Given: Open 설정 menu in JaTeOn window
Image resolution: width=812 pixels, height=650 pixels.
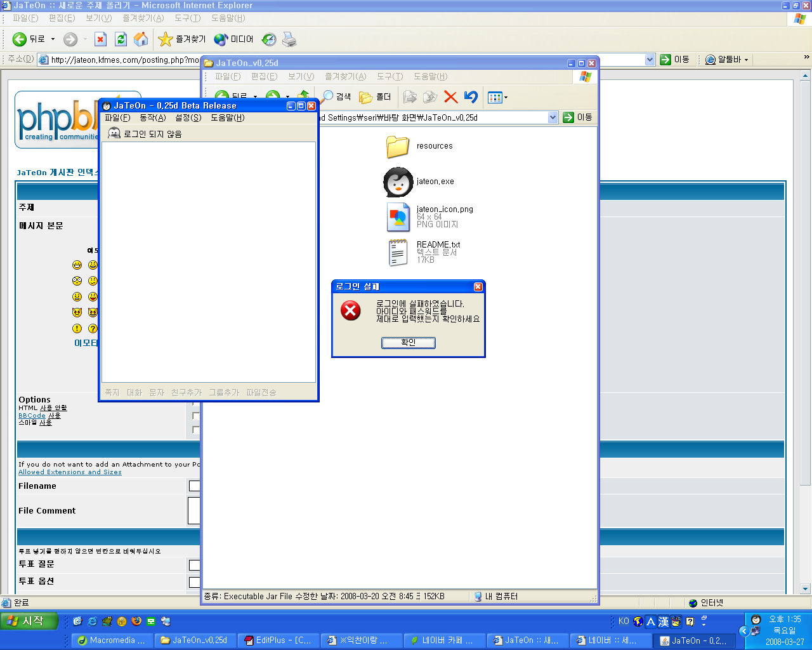Looking at the screenshot, I should point(188,118).
